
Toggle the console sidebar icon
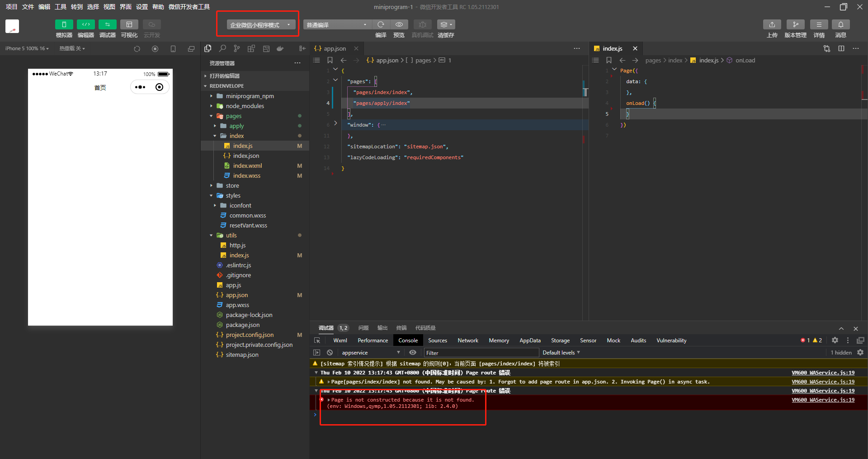pyautogui.click(x=317, y=353)
